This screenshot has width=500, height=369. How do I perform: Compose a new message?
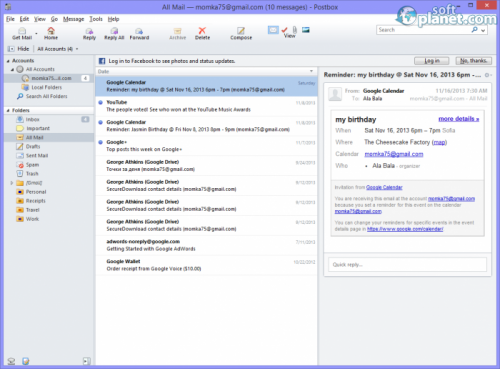click(241, 33)
